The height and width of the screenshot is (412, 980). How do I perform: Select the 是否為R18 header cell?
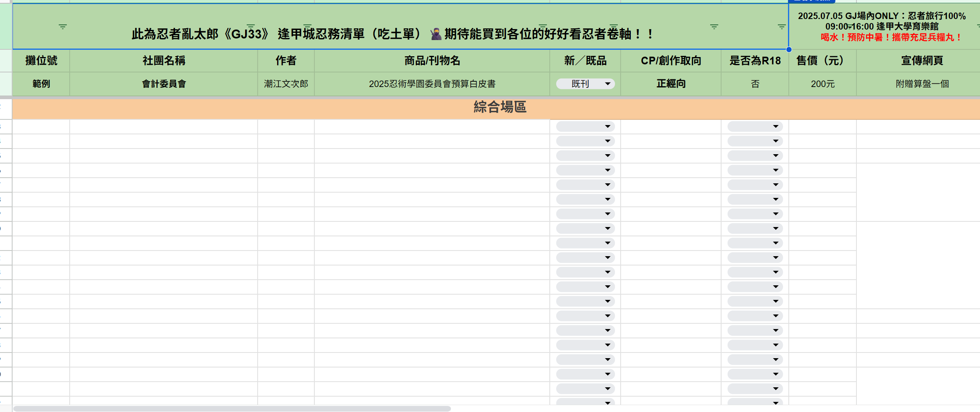755,61
